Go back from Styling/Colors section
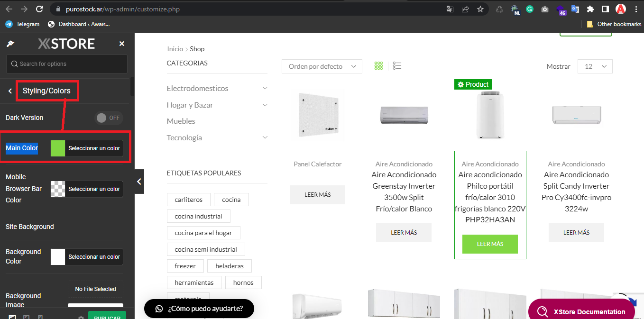Image resolution: width=644 pixels, height=319 pixels. pos(10,91)
